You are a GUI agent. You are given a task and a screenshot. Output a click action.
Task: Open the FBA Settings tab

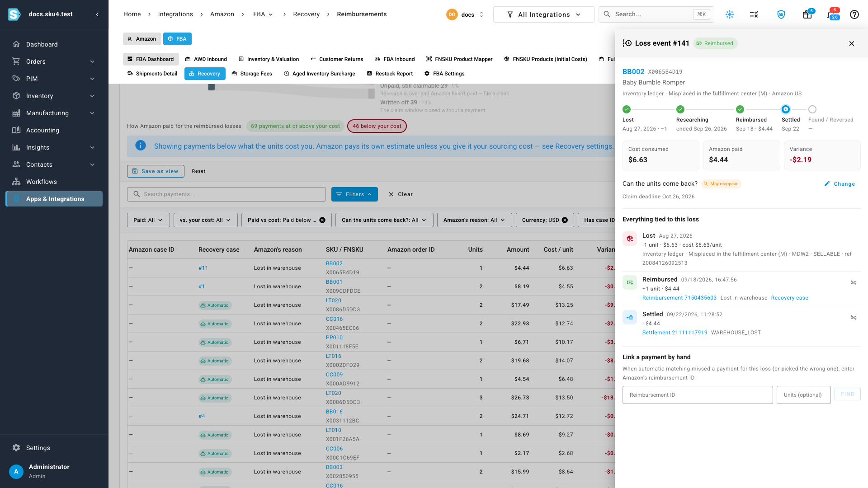pyautogui.click(x=444, y=74)
